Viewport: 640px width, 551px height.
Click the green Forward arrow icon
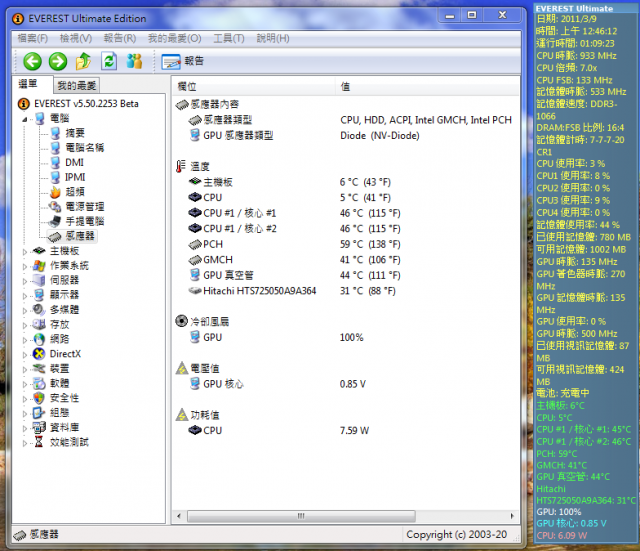pyautogui.click(x=58, y=61)
